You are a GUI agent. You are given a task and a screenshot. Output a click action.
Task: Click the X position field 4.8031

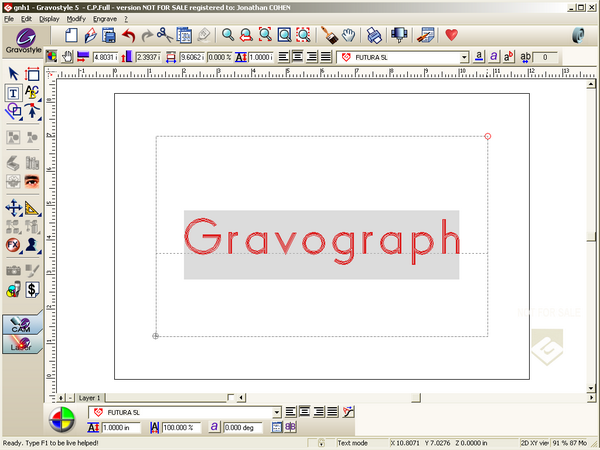click(106, 57)
